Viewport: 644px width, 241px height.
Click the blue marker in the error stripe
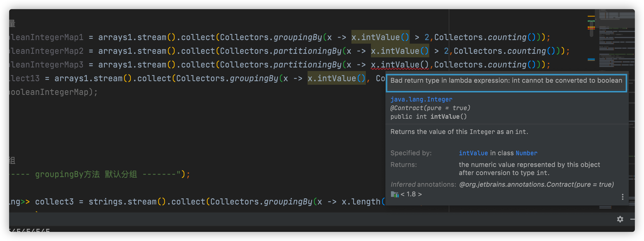pyautogui.click(x=591, y=59)
